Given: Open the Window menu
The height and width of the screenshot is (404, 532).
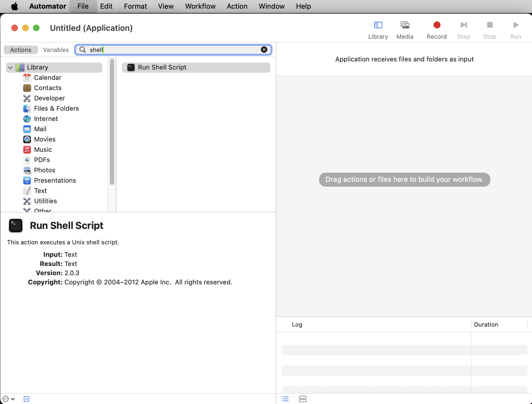Looking at the screenshot, I should coord(271,6).
